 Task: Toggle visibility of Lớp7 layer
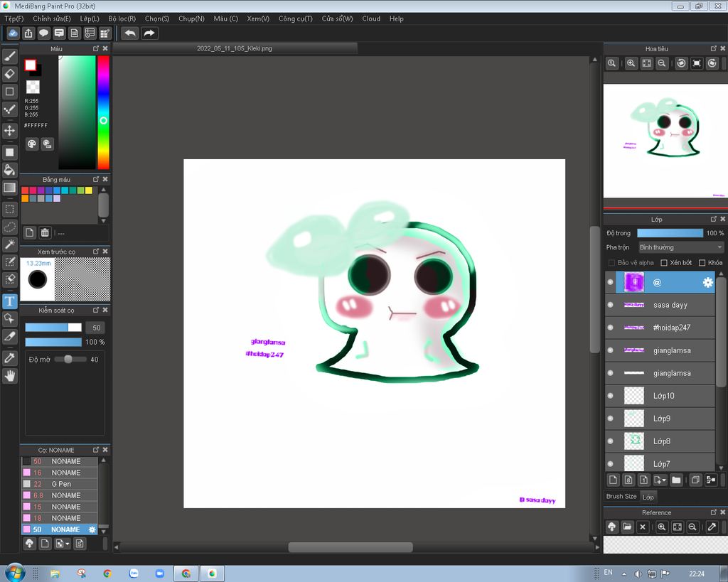tap(611, 463)
